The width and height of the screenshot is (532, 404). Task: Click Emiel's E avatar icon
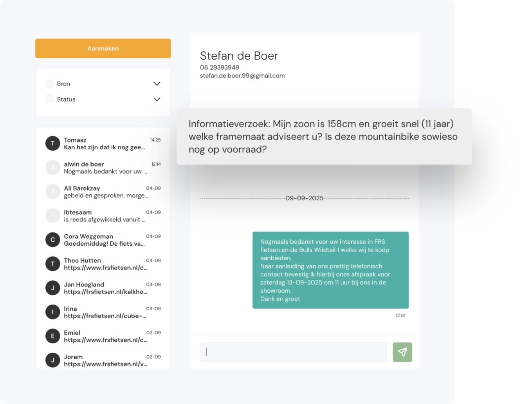[52, 336]
